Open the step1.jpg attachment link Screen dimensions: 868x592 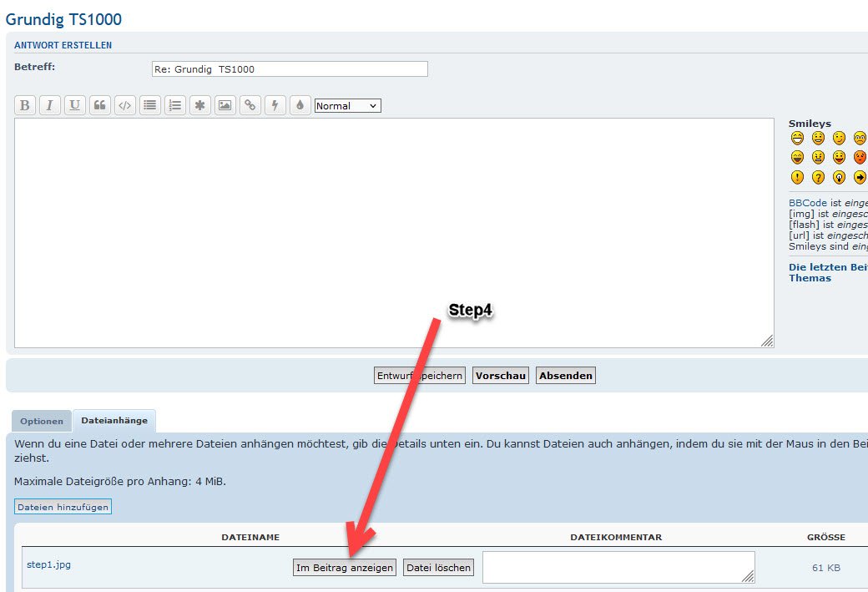(x=48, y=564)
